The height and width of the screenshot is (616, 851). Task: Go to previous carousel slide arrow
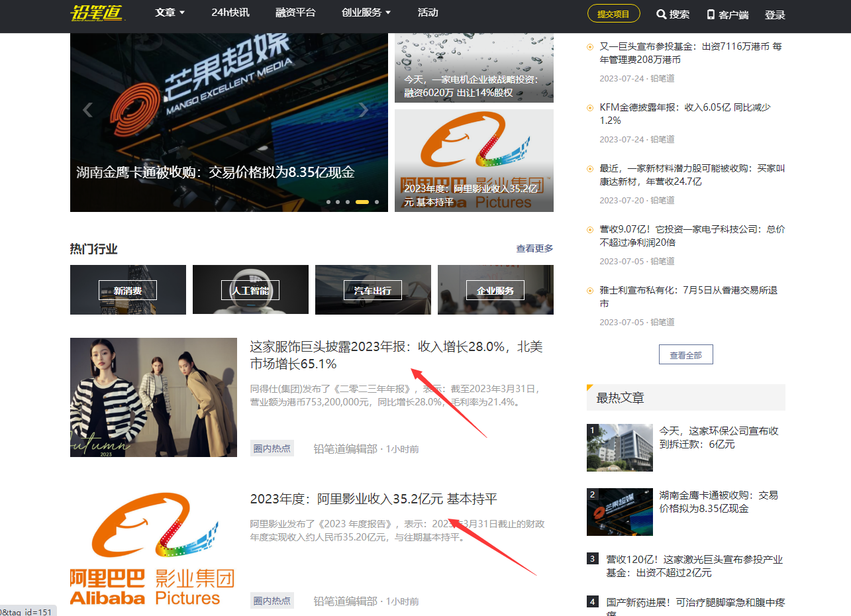pos(87,110)
